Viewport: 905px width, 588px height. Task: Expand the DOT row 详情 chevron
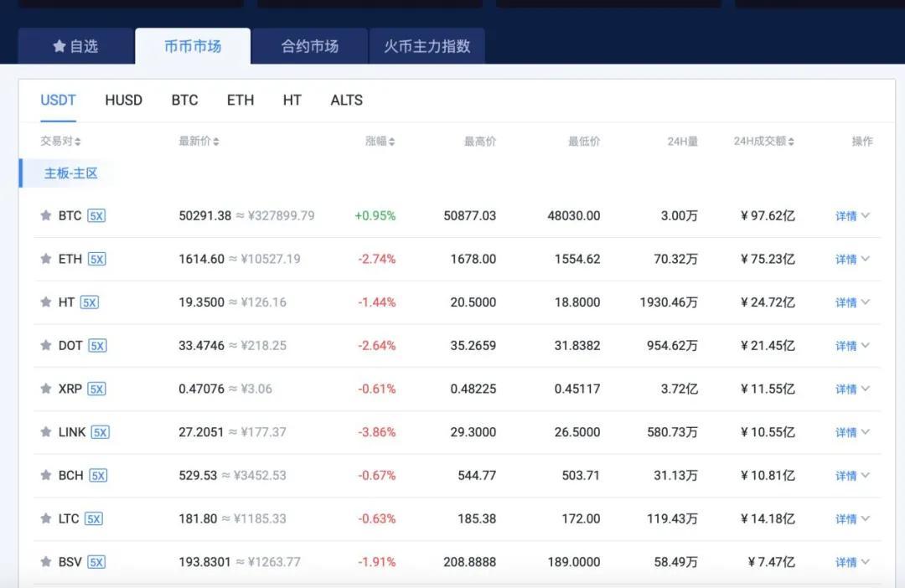[x=865, y=345]
